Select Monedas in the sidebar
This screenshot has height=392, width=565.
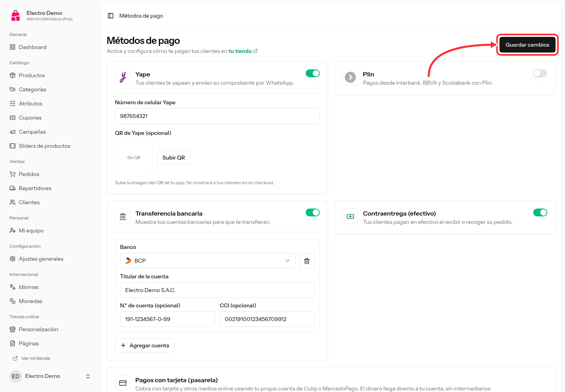(x=50, y=301)
